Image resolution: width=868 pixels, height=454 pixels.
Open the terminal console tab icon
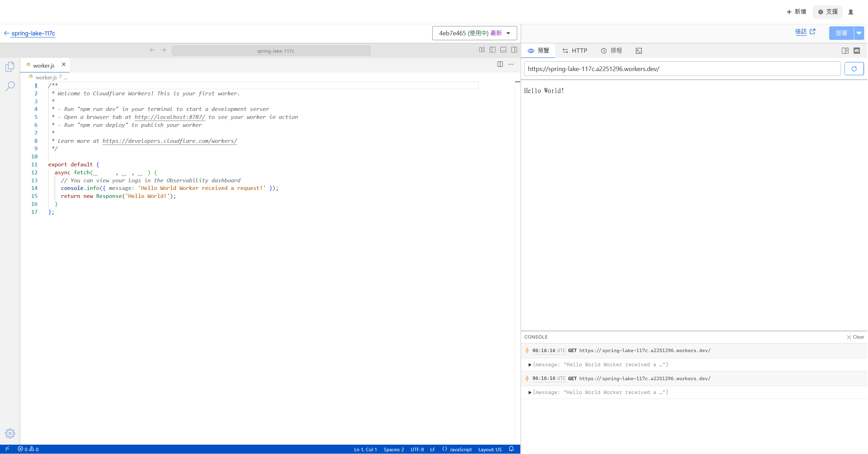tap(639, 51)
